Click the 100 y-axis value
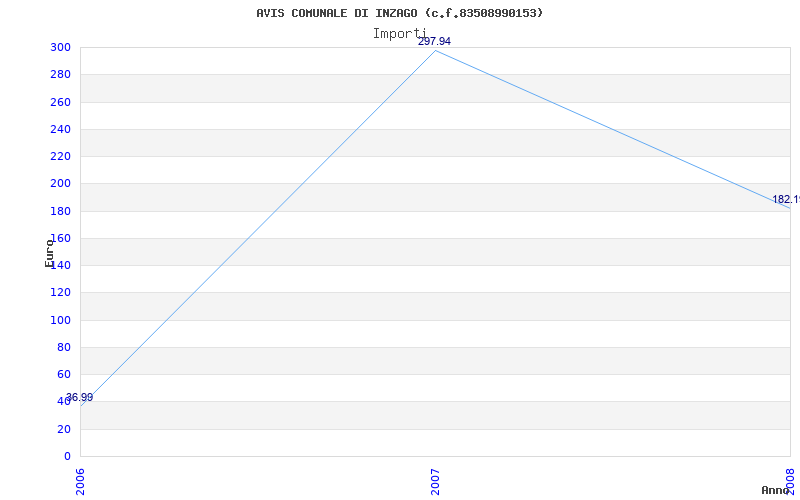The image size is (800, 500). (60, 320)
